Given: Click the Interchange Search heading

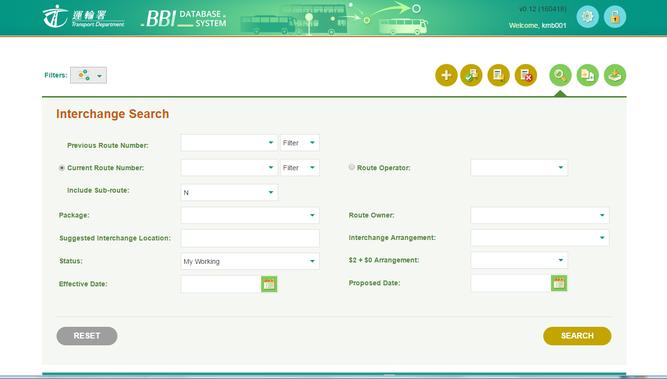Looking at the screenshot, I should tap(113, 114).
